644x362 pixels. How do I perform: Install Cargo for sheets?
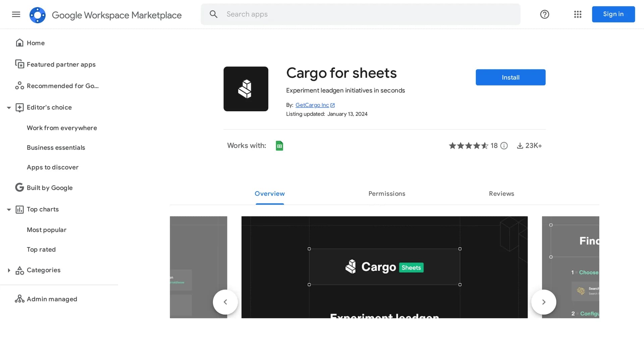511,77
